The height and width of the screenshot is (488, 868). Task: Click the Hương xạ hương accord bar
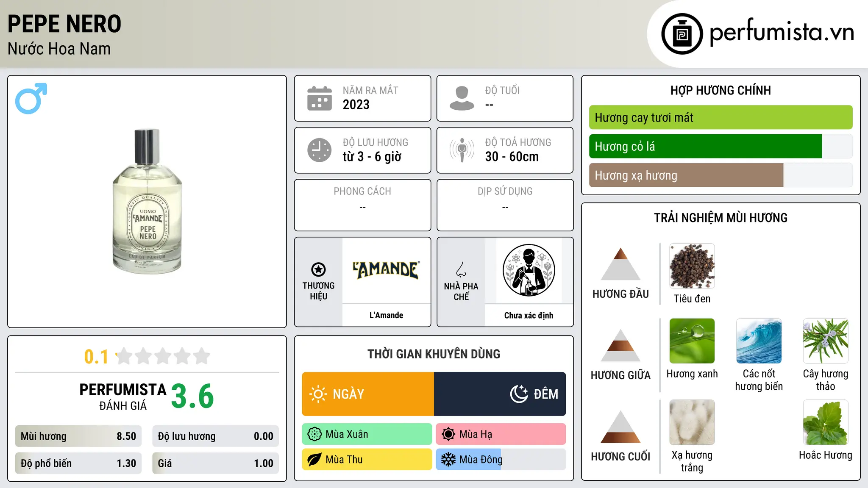(721, 175)
